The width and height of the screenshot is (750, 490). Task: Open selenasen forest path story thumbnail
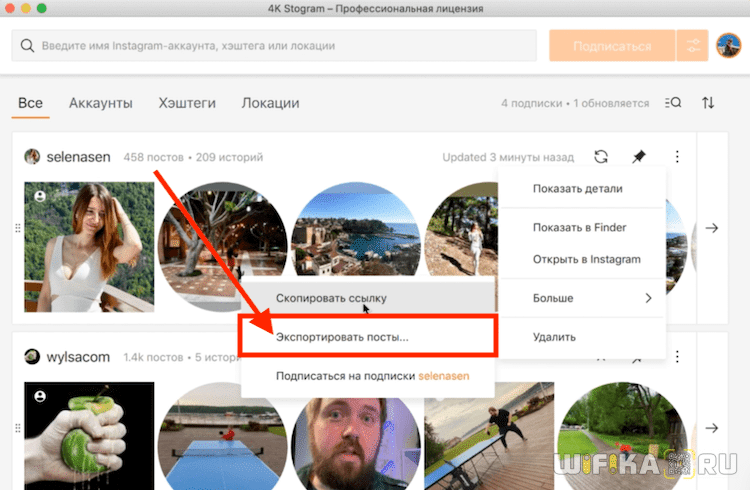point(461,230)
